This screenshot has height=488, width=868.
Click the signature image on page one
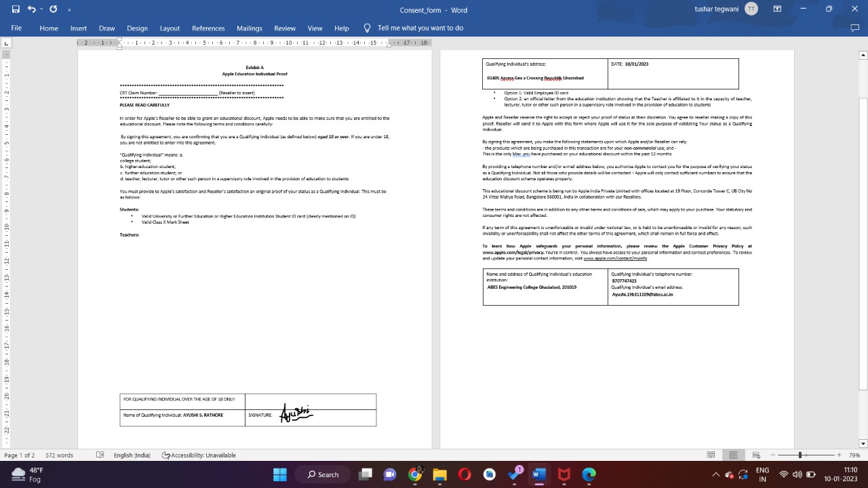296,413
